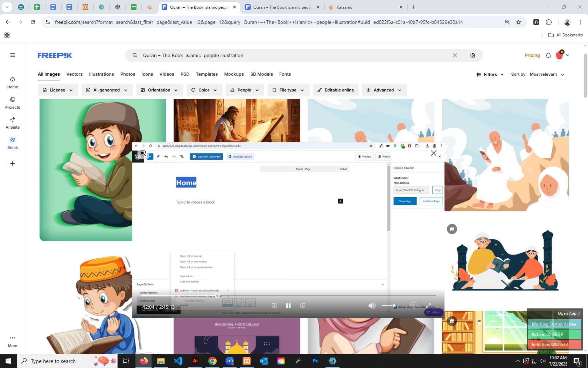Enter fullscreen on the video player
Screen dimensions: 588x368
click(429, 306)
